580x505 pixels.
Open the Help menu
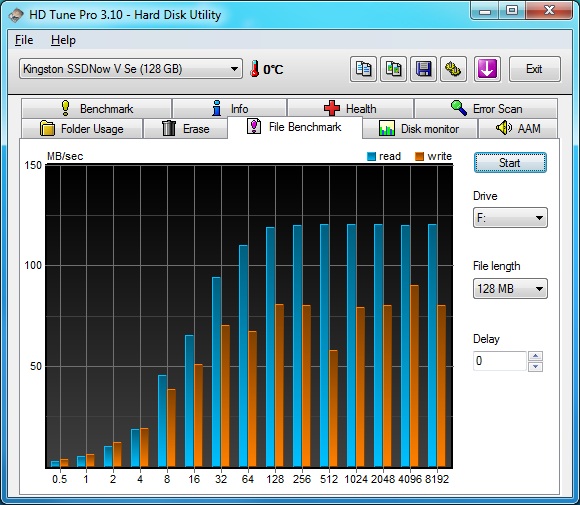63,40
